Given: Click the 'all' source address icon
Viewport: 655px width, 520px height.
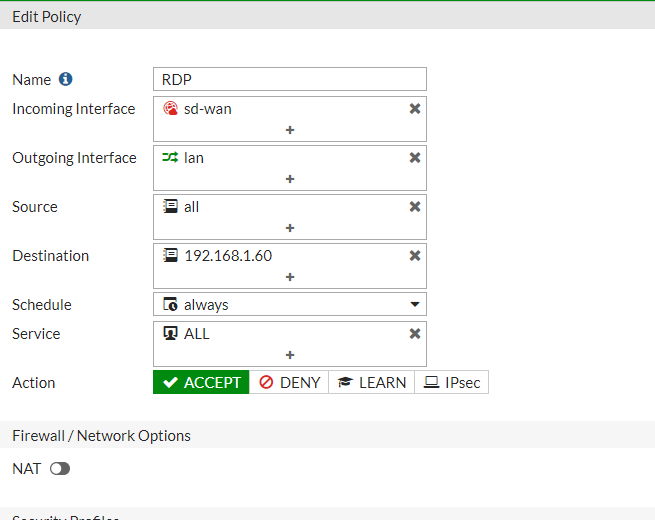Looking at the screenshot, I should (x=170, y=206).
